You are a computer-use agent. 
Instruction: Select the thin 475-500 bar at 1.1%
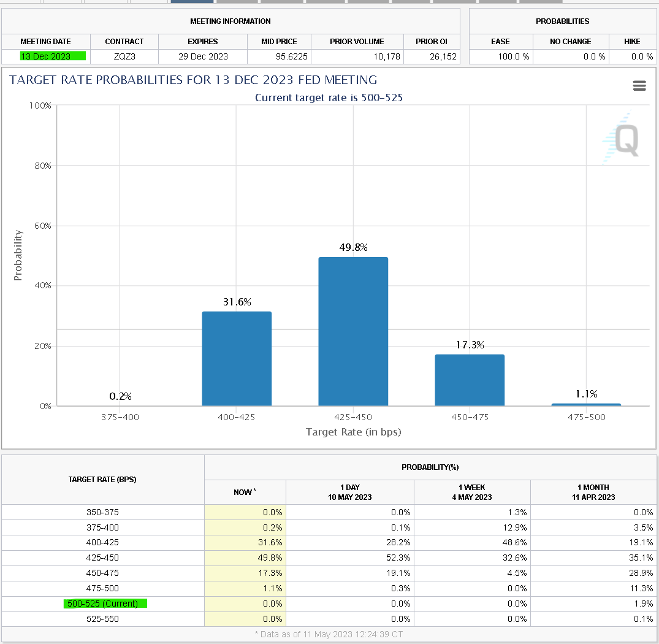click(586, 404)
